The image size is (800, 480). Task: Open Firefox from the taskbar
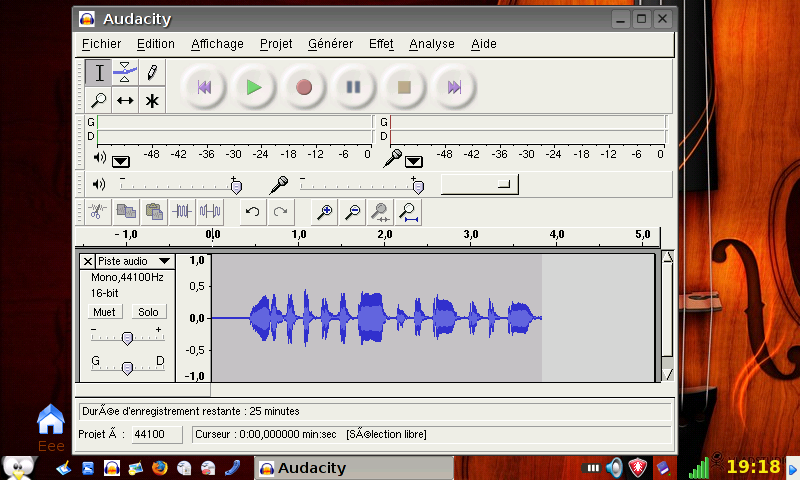coord(159,467)
